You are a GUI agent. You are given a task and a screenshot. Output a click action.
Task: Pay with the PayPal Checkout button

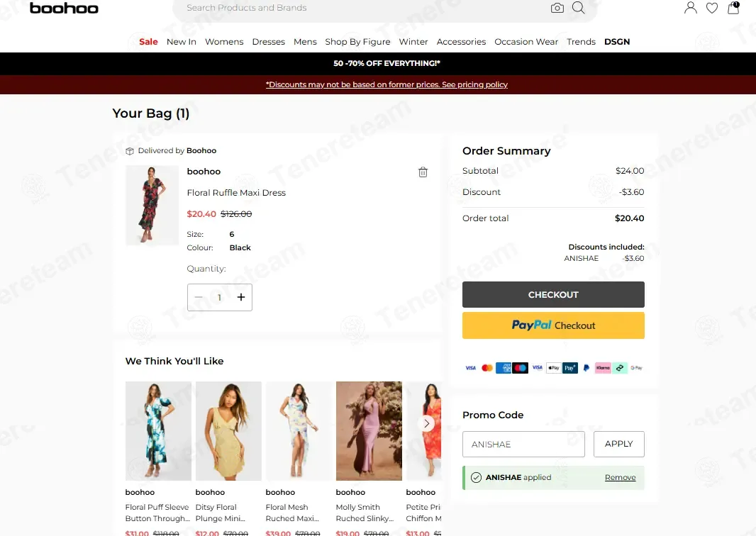click(x=553, y=325)
